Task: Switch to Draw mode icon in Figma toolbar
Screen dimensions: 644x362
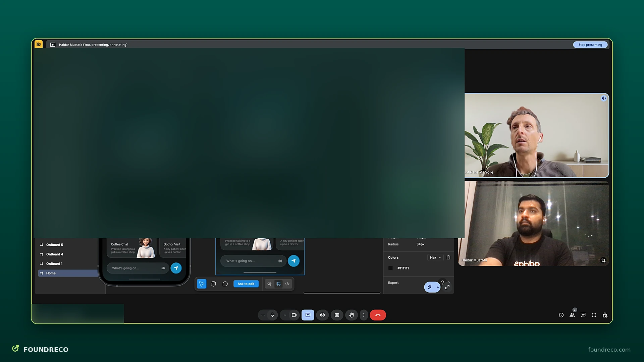Action: (x=269, y=284)
